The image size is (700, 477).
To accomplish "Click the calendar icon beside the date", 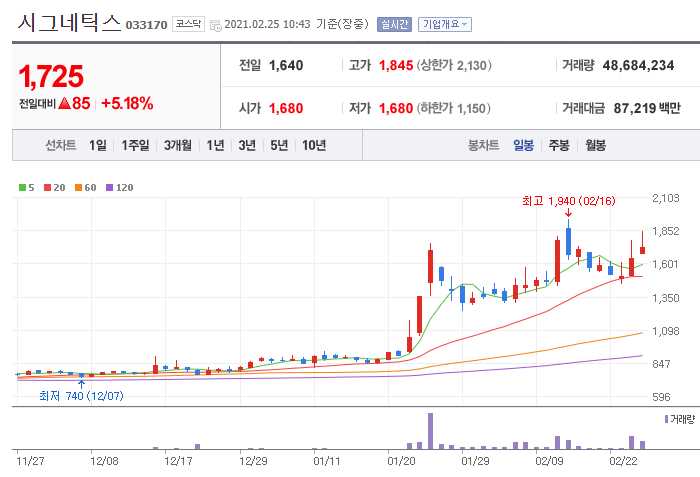I will [x=215, y=25].
